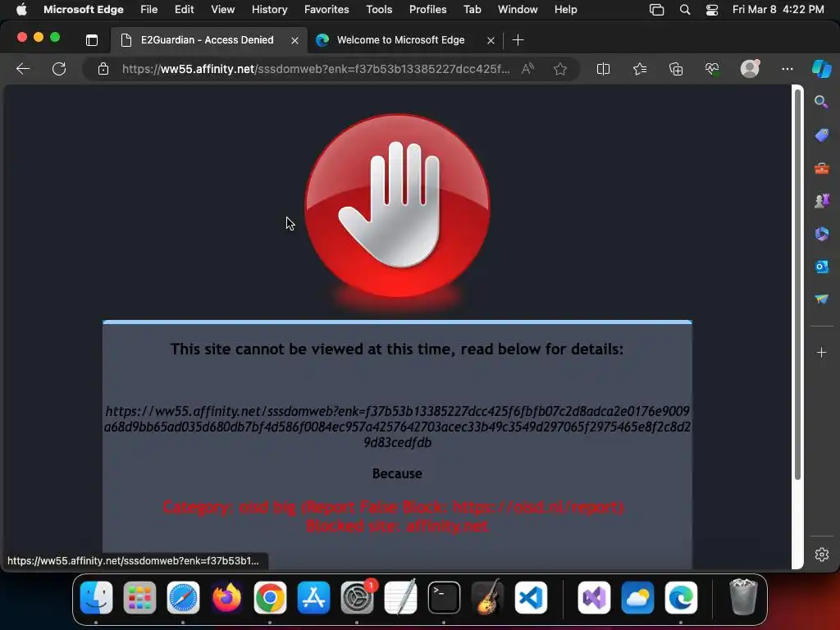Launch Firefox from the Dock

(226, 597)
